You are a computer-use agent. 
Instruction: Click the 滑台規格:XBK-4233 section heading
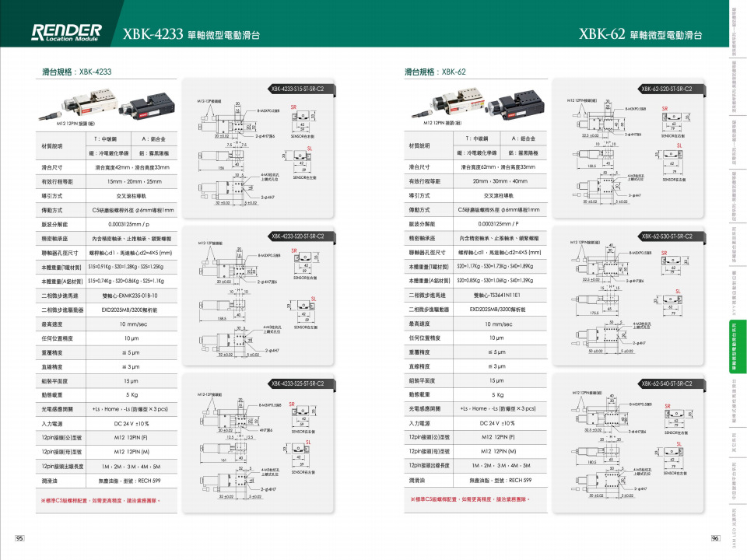tap(77, 72)
